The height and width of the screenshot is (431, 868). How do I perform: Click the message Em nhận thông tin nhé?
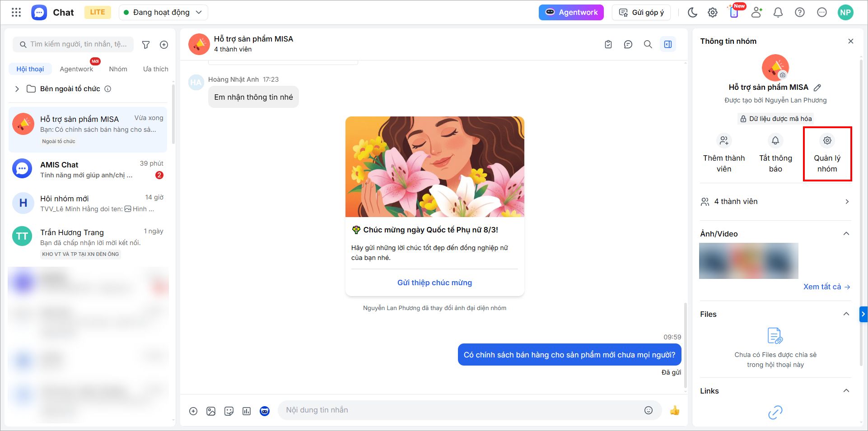253,97
